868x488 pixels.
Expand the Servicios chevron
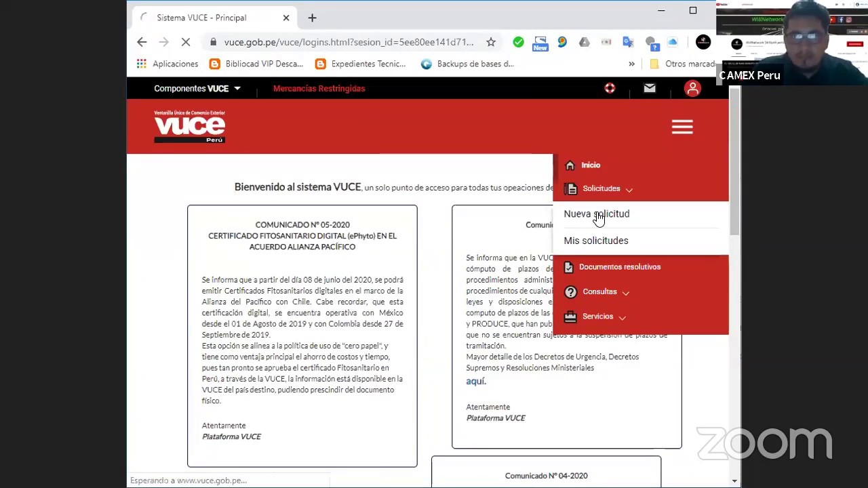point(622,317)
